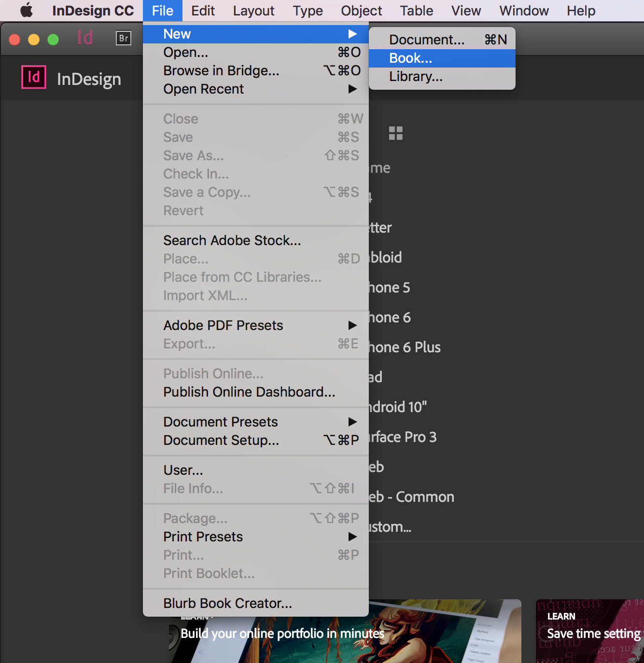Viewport: 644px width, 663px height.
Task: Open the Help menu
Action: tap(581, 11)
